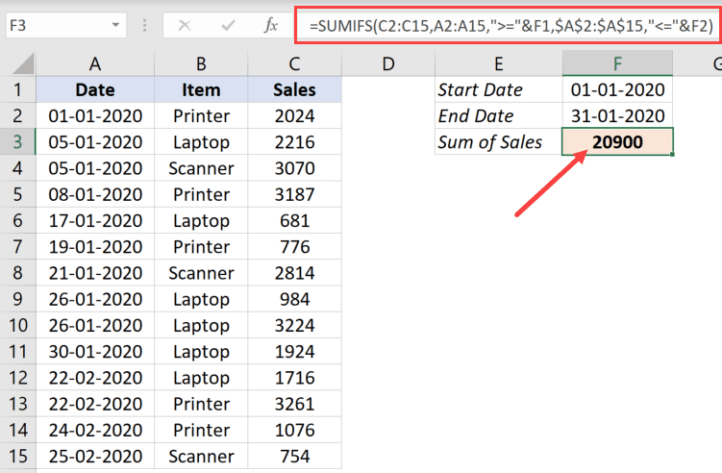Click the Sales header cell
This screenshot has width=722, height=473.
(x=294, y=90)
